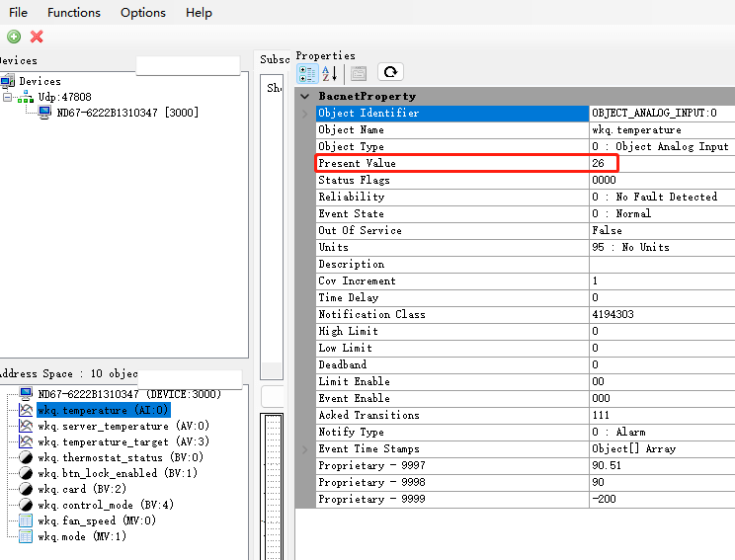Collapse the Udp:47808 tree node
This screenshot has height=560, width=735.
8,98
